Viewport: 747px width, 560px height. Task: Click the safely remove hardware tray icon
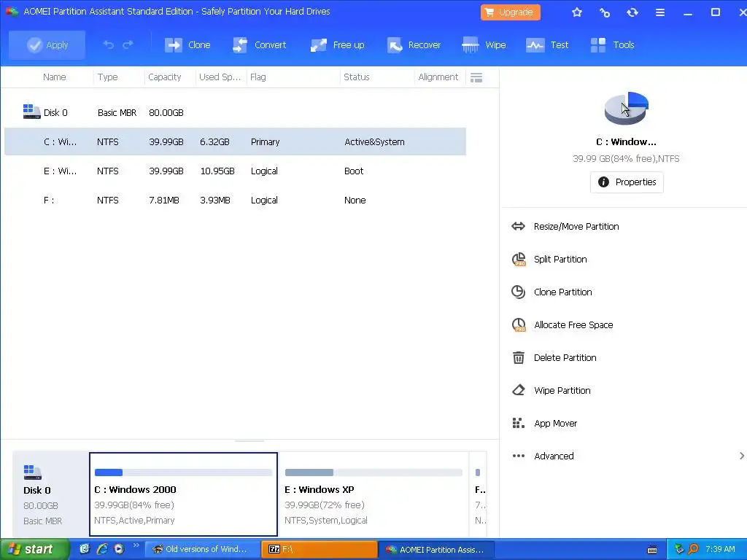click(679, 549)
